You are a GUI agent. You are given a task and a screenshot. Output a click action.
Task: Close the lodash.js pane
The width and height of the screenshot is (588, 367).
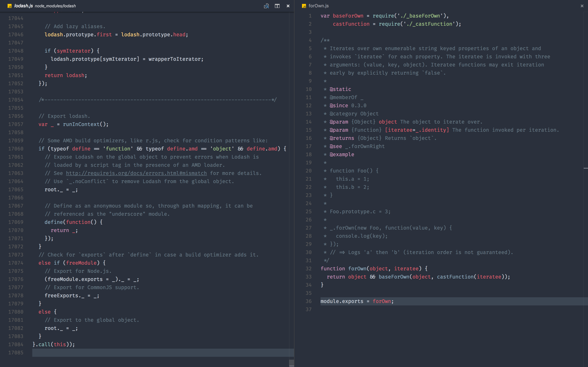coord(288,6)
